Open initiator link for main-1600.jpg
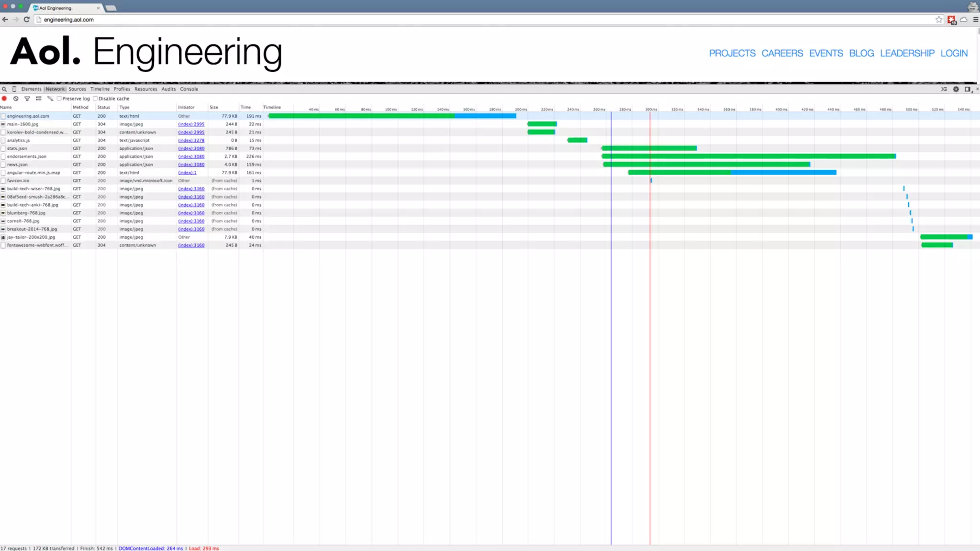Image resolution: width=980 pixels, height=551 pixels. [x=191, y=124]
